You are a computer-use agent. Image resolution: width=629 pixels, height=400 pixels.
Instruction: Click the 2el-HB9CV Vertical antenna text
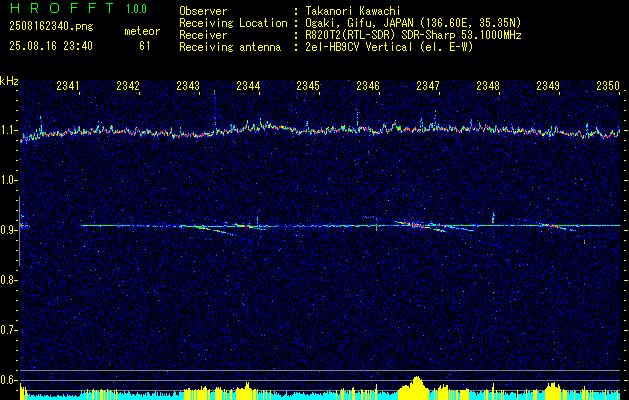click(x=389, y=47)
